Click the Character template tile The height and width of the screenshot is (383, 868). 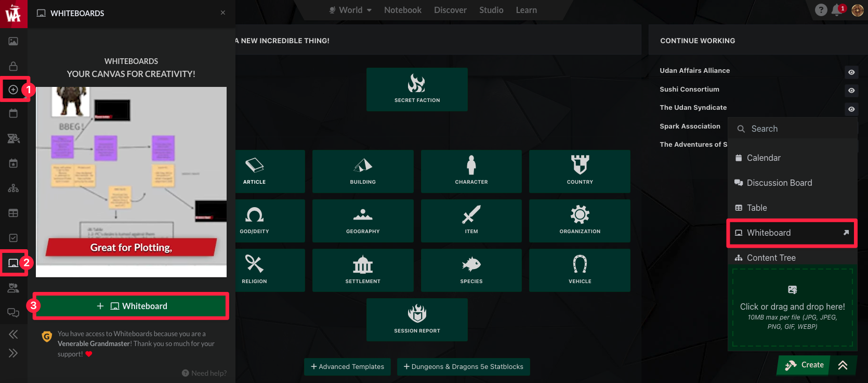(471, 171)
